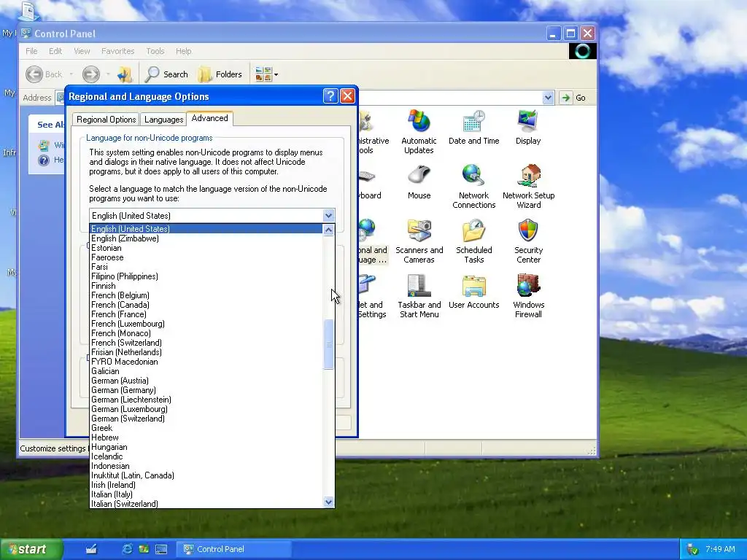Select Hebrew in the list
747x560 pixels.
point(206,437)
